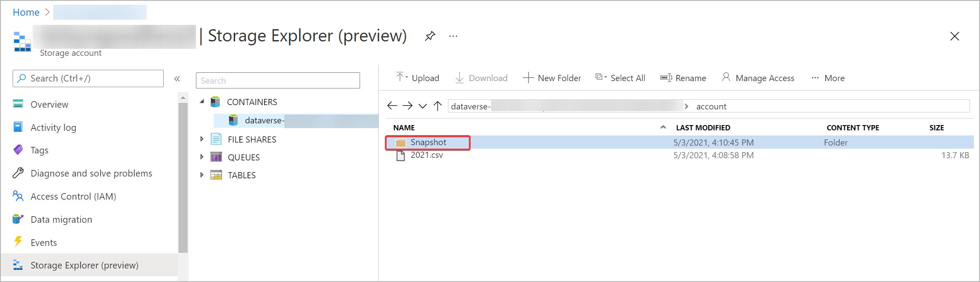Open the More toolbar menu
The height and width of the screenshot is (282, 980).
[x=828, y=78]
